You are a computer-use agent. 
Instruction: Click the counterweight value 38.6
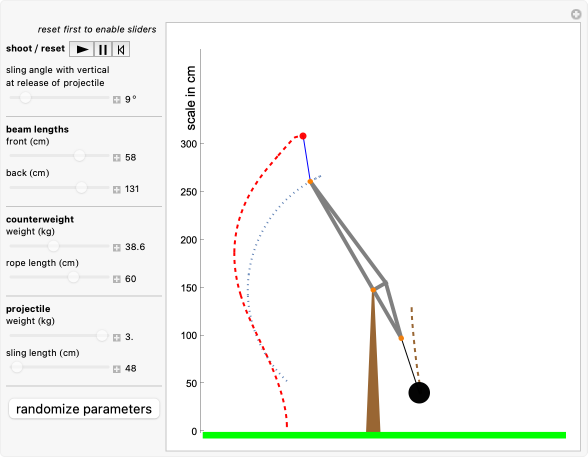coord(135,247)
